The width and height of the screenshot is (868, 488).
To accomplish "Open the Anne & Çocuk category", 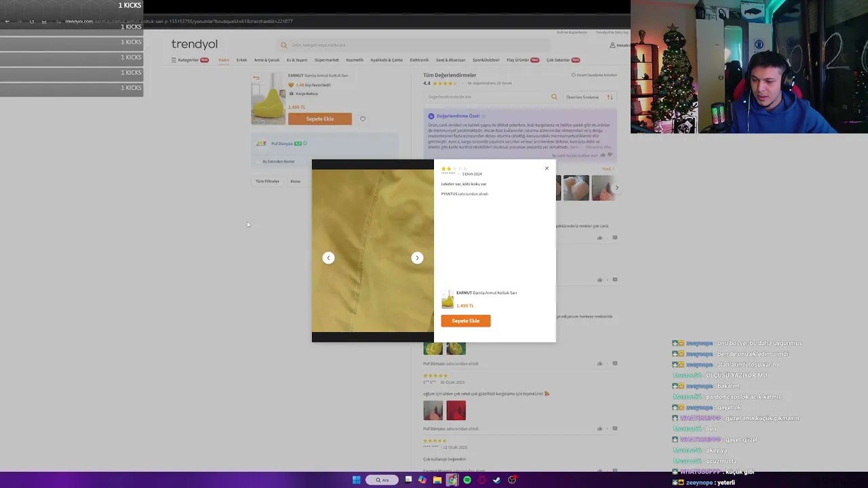I will coord(267,60).
